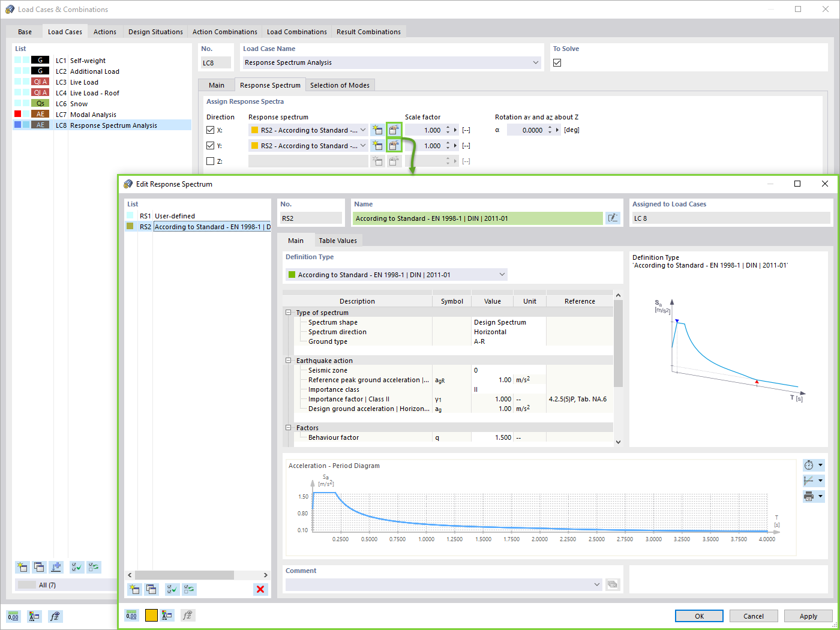Open the Design Situations tab
840x630 pixels.
(155, 32)
